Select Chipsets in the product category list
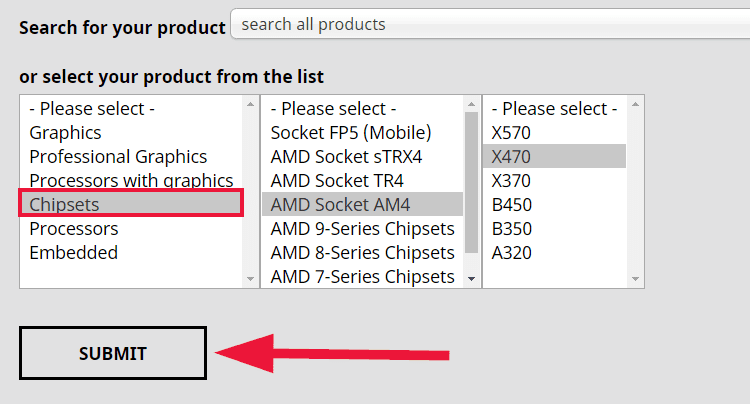This screenshot has height=404, width=750. [132, 204]
